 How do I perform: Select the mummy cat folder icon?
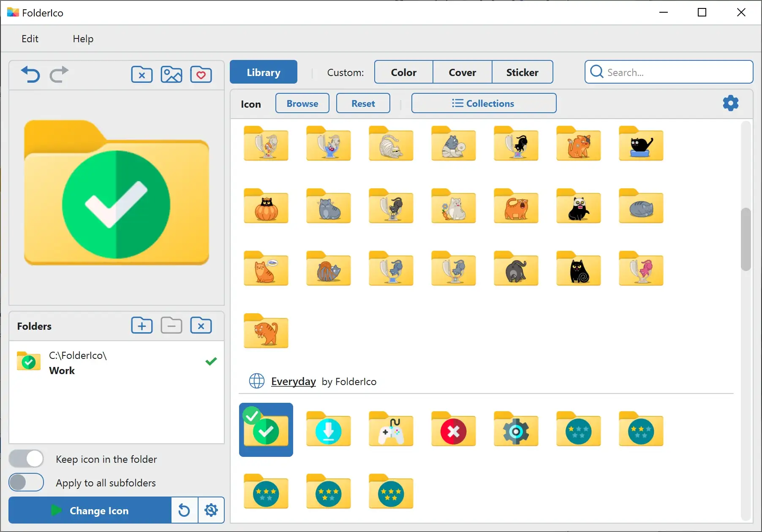pos(391,144)
